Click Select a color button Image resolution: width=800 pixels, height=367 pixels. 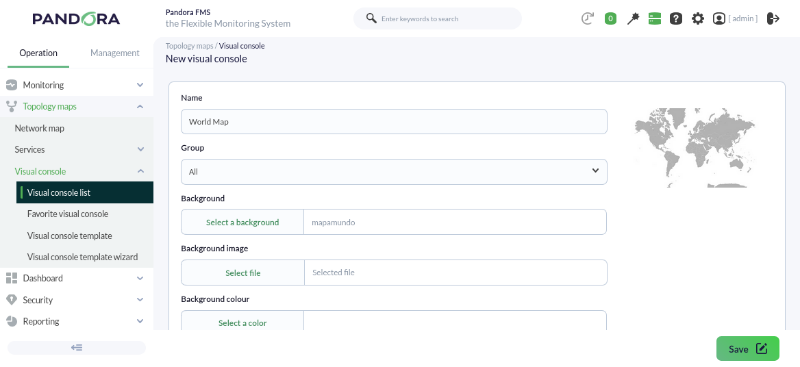pos(242,323)
